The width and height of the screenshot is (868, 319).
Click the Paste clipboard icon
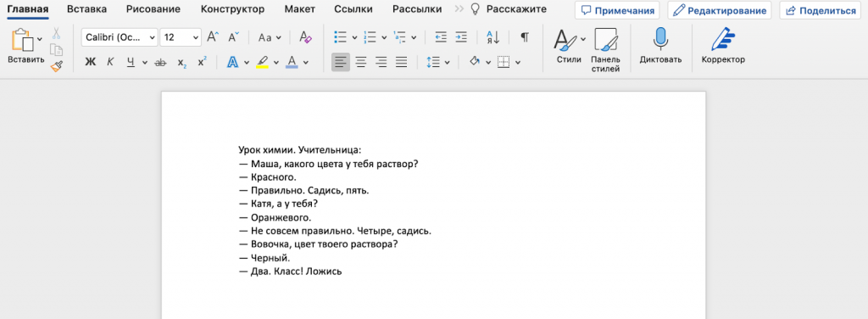[x=22, y=40]
